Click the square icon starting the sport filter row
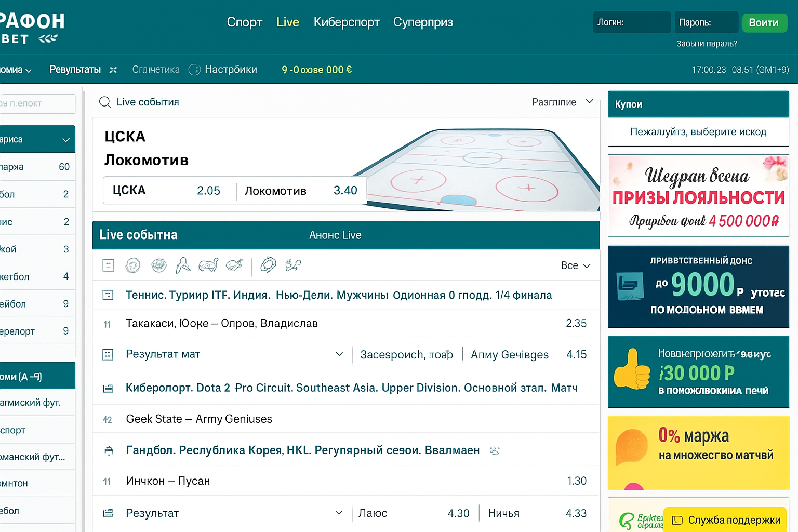 pos(108,265)
